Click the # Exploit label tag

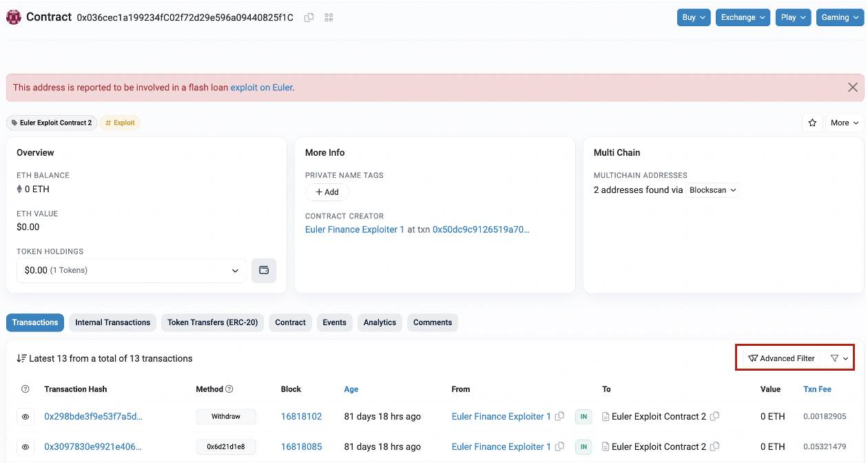pos(121,123)
